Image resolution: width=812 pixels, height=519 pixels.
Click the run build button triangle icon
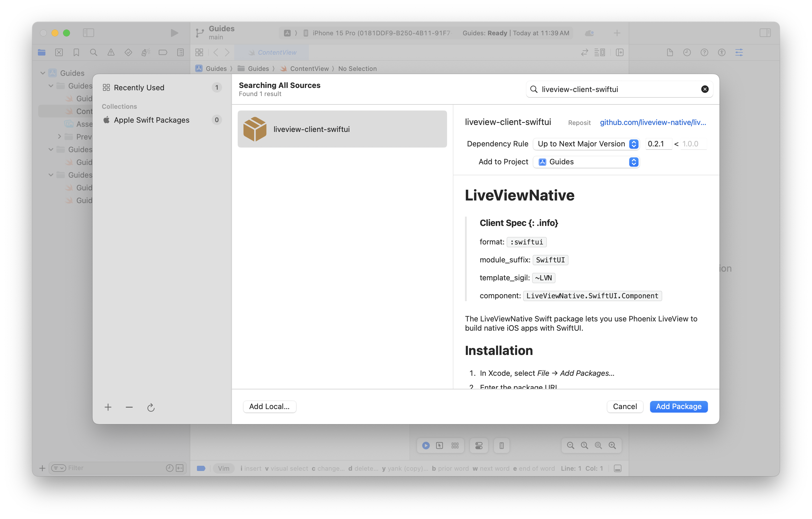tap(174, 33)
